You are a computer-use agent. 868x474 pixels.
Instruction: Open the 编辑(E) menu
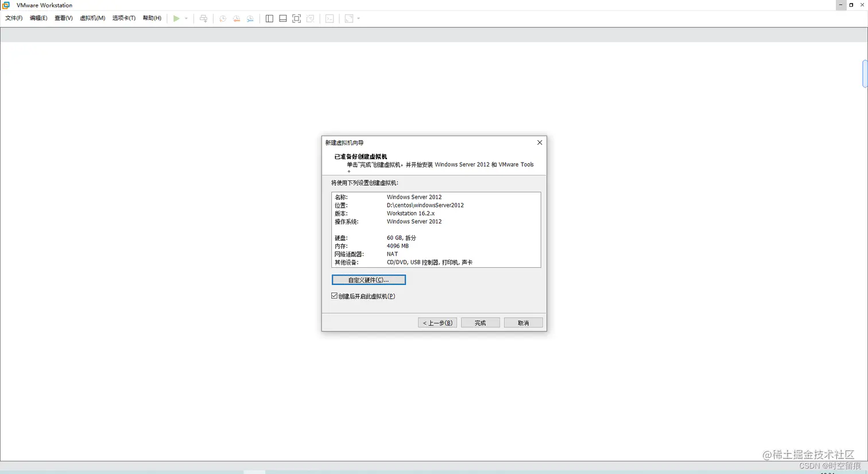point(38,18)
